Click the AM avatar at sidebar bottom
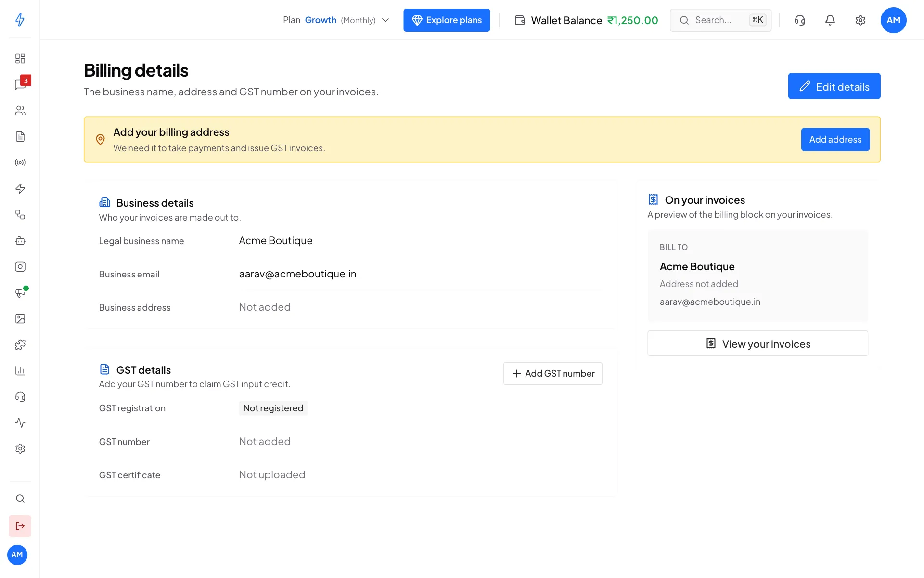The image size is (924, 578). click(17, 555)
